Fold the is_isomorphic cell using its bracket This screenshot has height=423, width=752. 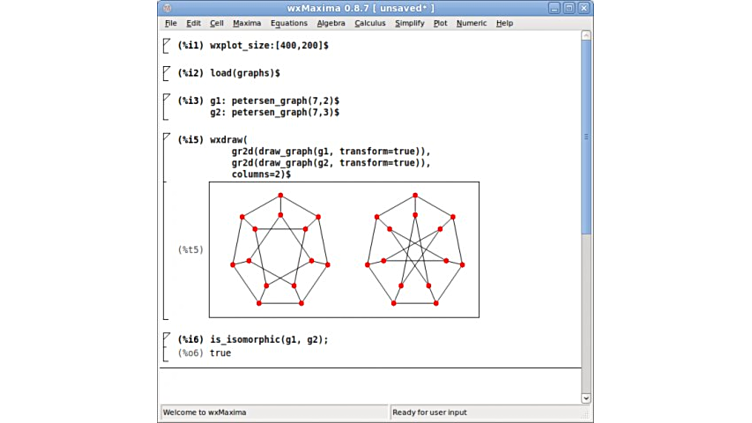(166, 346)
